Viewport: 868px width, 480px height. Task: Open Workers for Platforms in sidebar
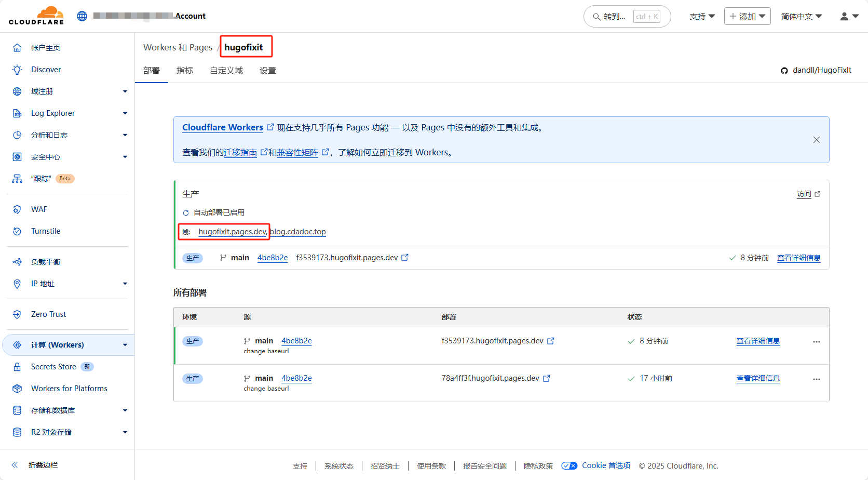(69, 389)
